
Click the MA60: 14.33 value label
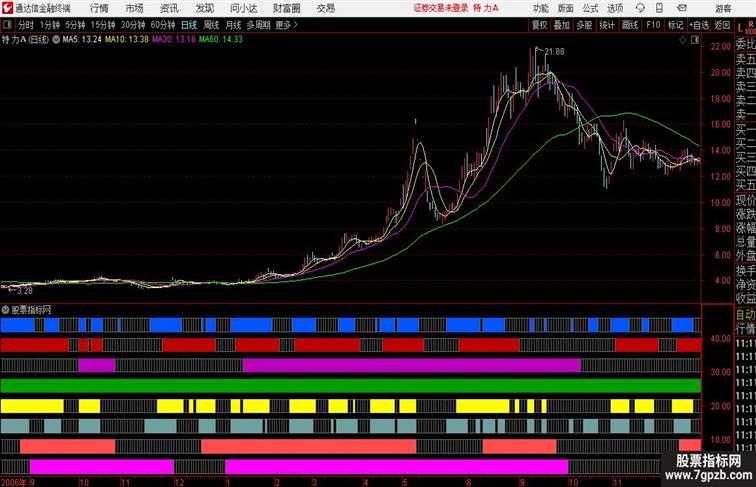(x=221, y=40)
